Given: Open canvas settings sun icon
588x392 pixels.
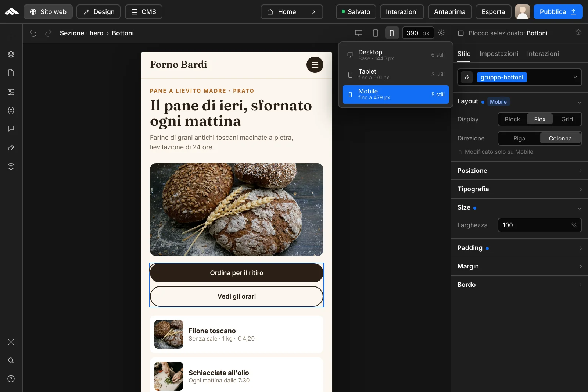Looking at the screenshot, I should coord(441,33).
